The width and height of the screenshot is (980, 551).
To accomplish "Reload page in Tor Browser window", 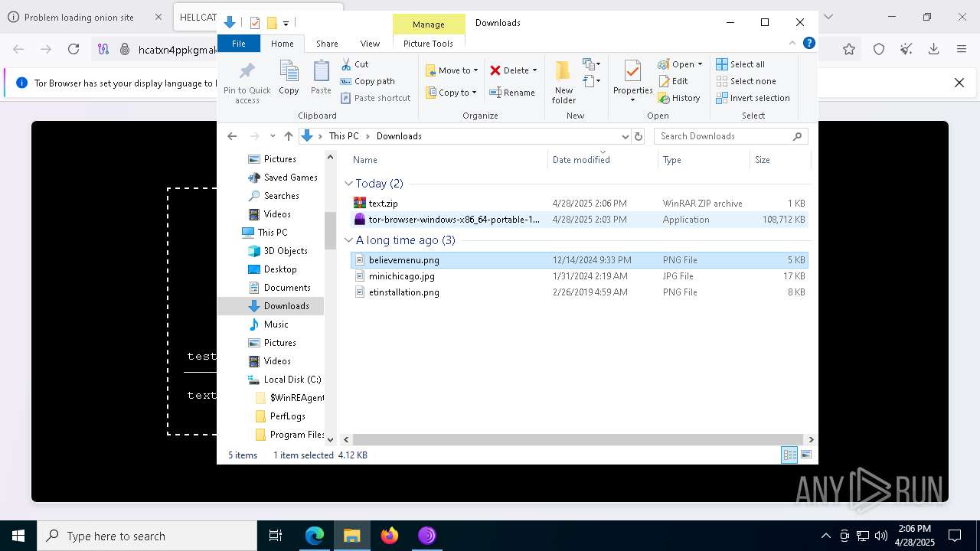I will (73, 49).
